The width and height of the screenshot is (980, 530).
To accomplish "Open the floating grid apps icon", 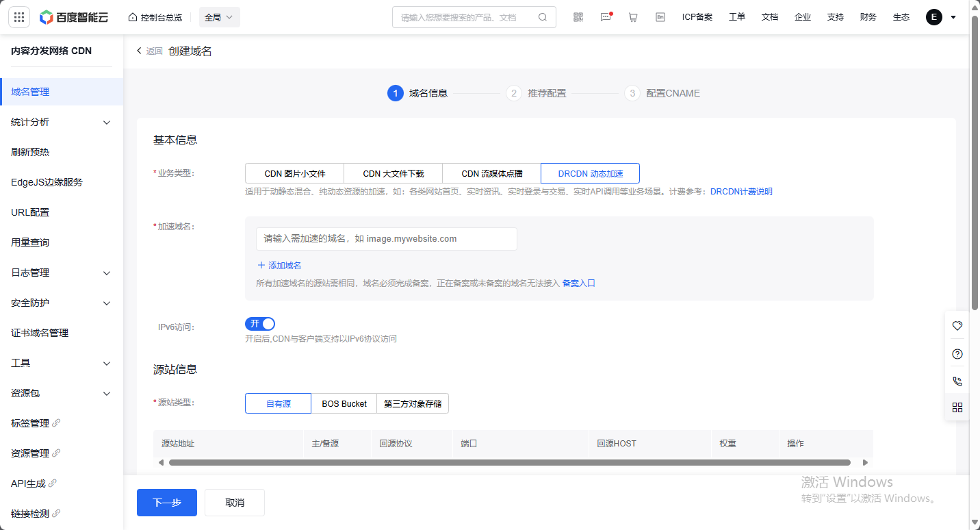I will coord(957,407).
